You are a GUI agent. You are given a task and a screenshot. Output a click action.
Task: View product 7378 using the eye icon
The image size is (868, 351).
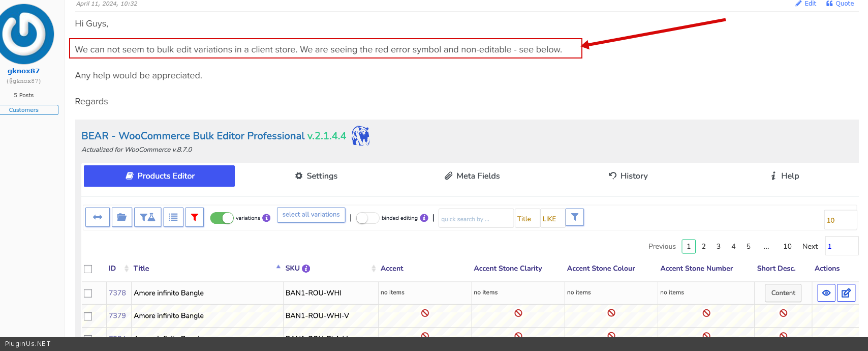[x=826, y=293]
